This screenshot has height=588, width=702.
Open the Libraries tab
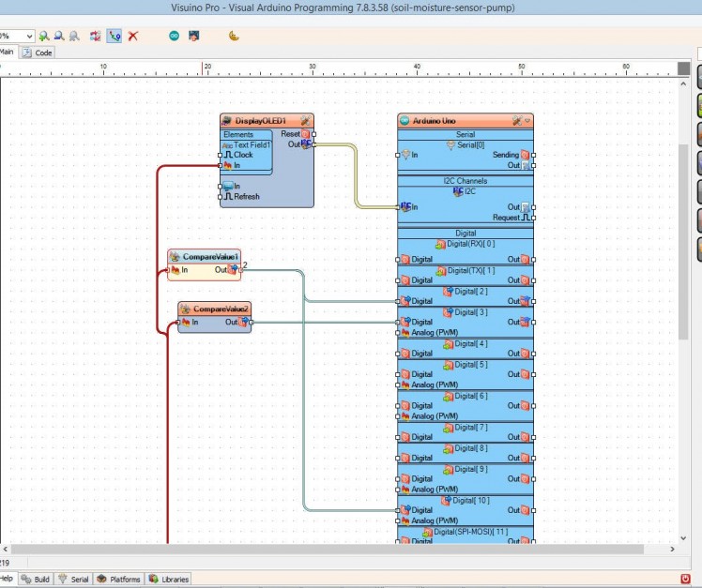169,580
